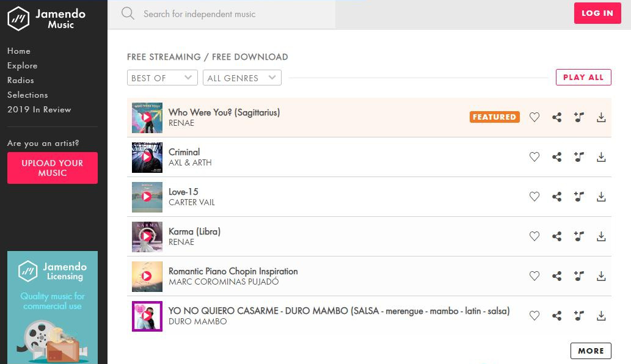Click the MORE button

pos(591,351)
